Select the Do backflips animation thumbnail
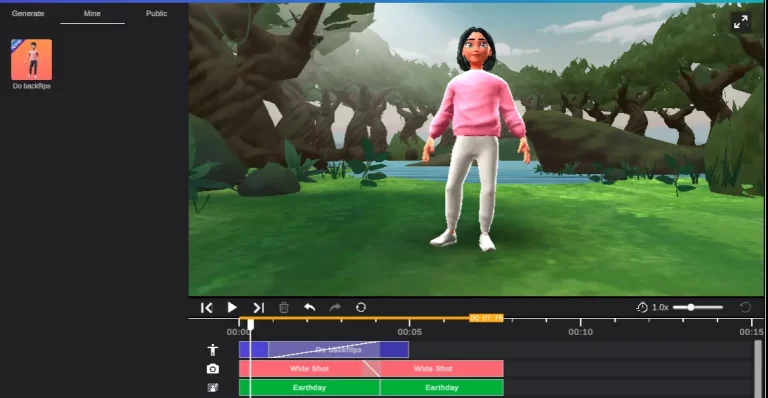 point(31,59)
